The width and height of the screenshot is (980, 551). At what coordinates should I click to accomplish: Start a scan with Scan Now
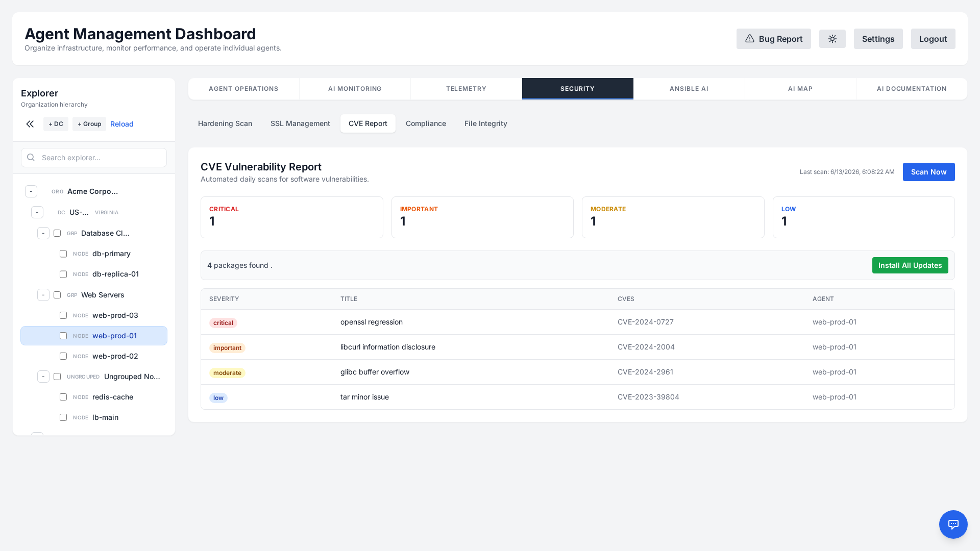coord(929,172)
